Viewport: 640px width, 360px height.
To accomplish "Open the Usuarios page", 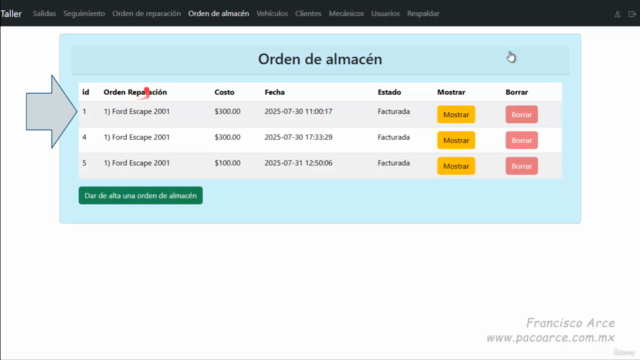I will [385, 13].
